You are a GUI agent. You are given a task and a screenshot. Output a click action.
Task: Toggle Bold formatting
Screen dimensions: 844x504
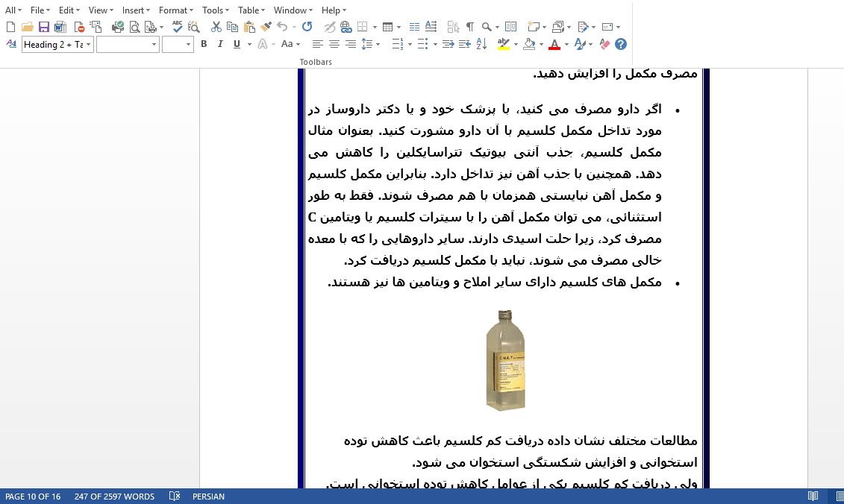[x=204, y=45]
